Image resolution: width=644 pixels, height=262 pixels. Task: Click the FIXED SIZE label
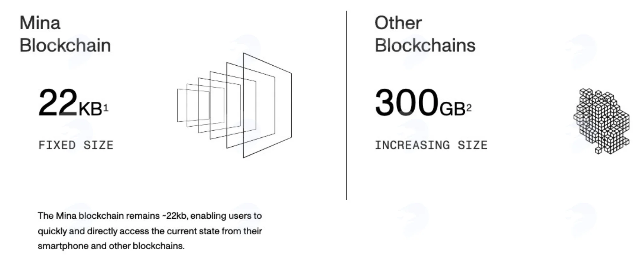76,145
